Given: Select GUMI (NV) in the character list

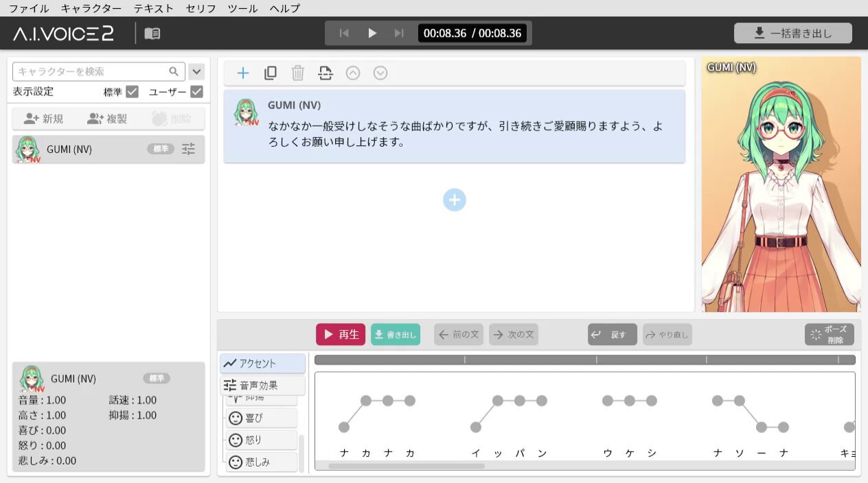Looking at the screenshot, I should click(108, 149).
